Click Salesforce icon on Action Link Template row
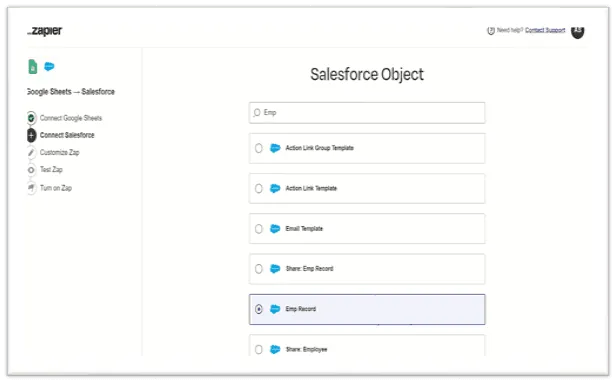 tap(275, 188)
